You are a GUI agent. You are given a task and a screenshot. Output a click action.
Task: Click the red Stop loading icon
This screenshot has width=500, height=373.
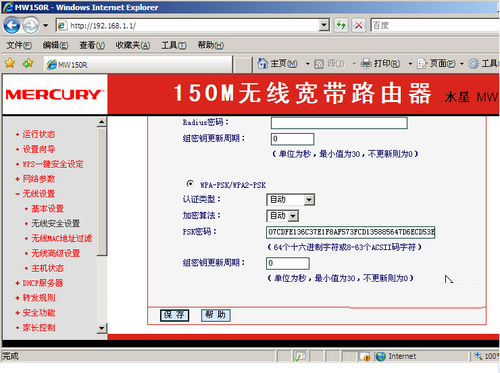[x=359, y=25]
